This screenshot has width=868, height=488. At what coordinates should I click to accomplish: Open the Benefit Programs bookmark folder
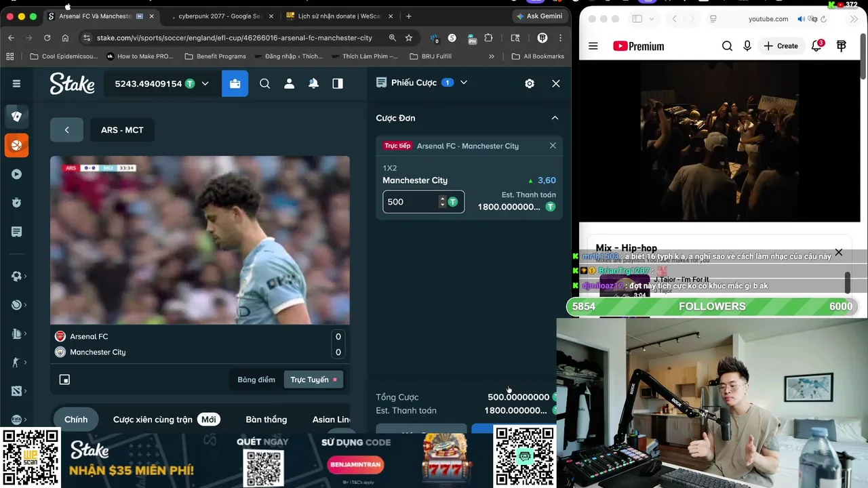[x=215, y=56]
